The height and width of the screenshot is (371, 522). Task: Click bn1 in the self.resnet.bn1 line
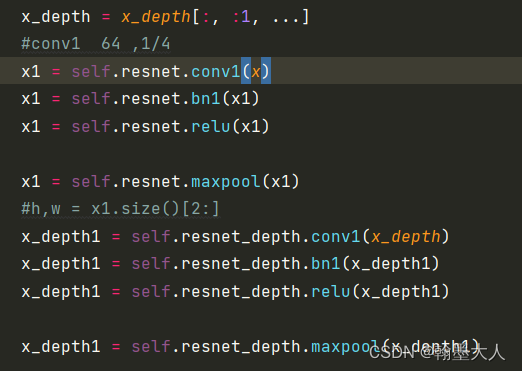206,99
